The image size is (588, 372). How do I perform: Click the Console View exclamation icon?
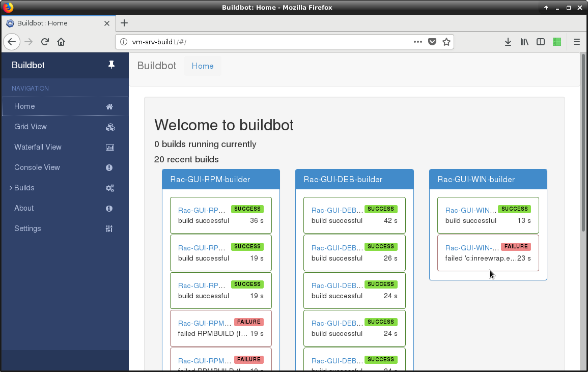coord(109,167)
